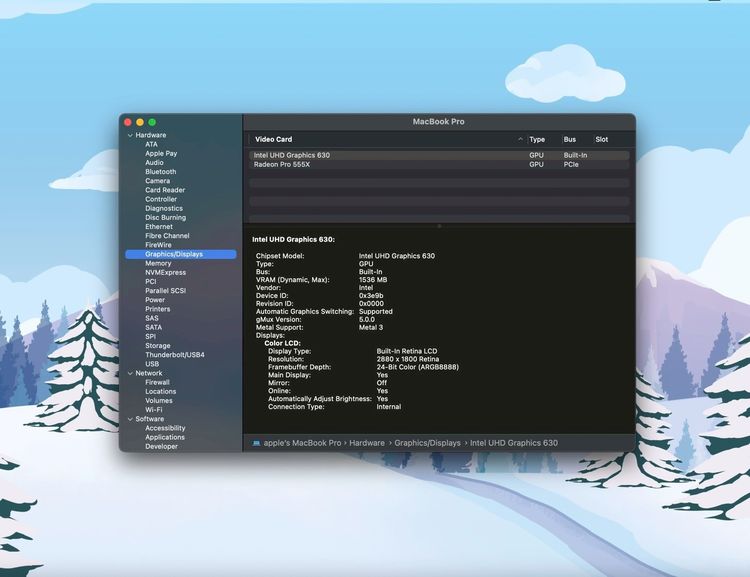The height and width of the screenshot is (577, 750).
Task: Collapse the Network section disclosure triangle
Action: 129,373
